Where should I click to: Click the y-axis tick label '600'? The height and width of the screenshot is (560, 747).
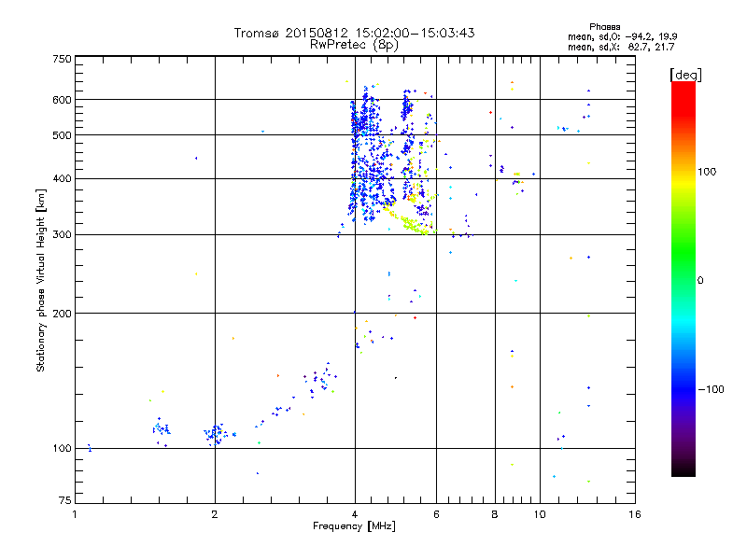coord(62,100)
